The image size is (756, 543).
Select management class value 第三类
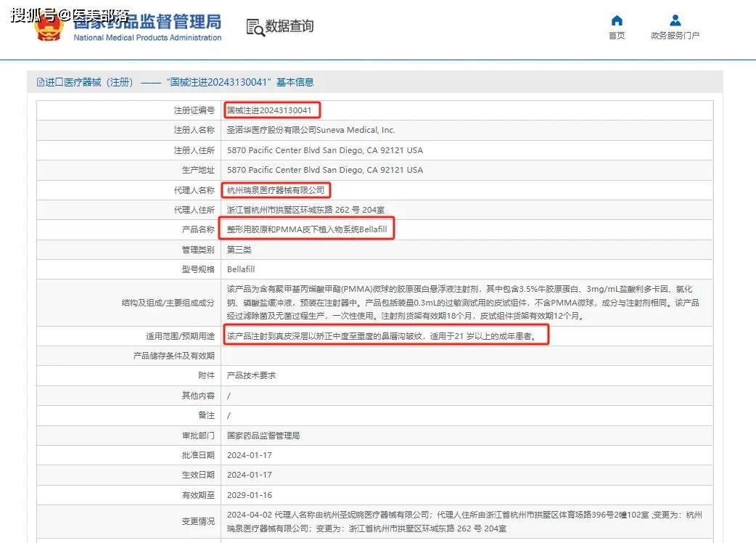(x=239, y=250)
